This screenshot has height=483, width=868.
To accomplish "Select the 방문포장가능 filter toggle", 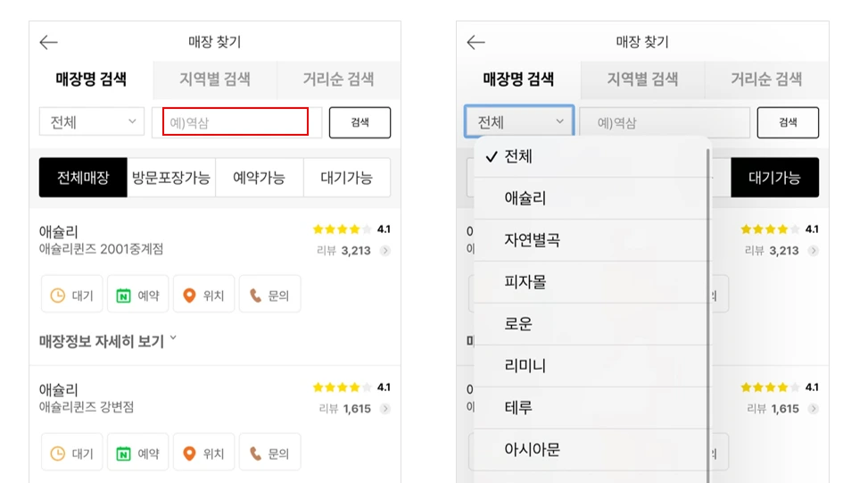I will (171, 178).
